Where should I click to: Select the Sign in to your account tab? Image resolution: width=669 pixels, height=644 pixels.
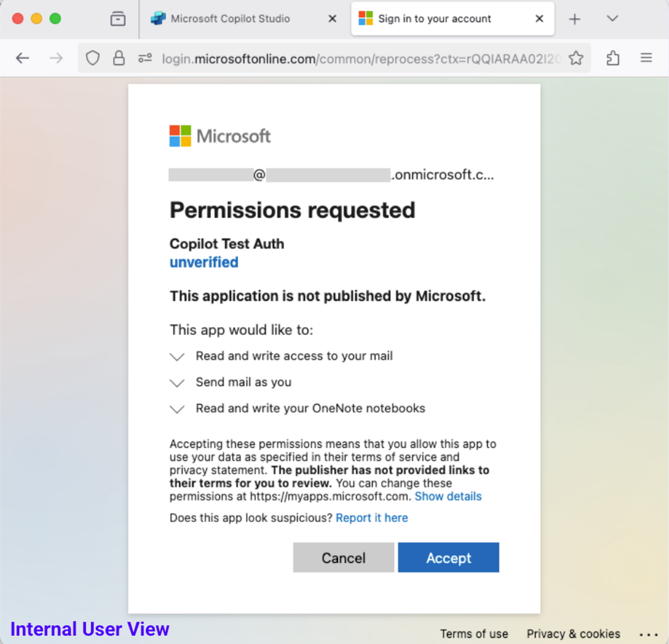tap(435, 18)
